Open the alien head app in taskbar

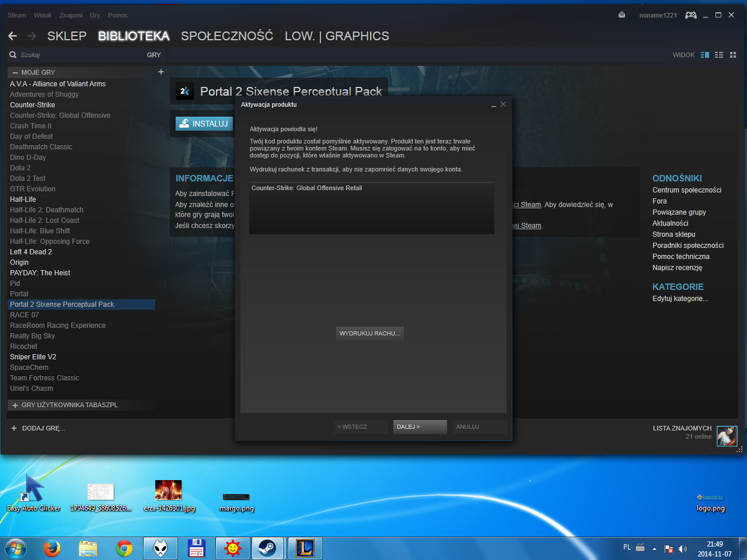click(x=160, y=548)
